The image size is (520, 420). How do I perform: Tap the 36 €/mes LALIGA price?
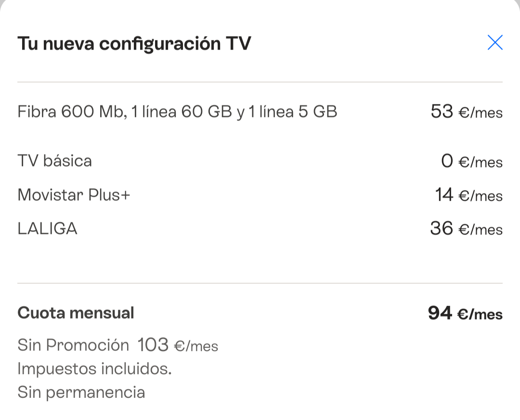[x=466, y=229]
